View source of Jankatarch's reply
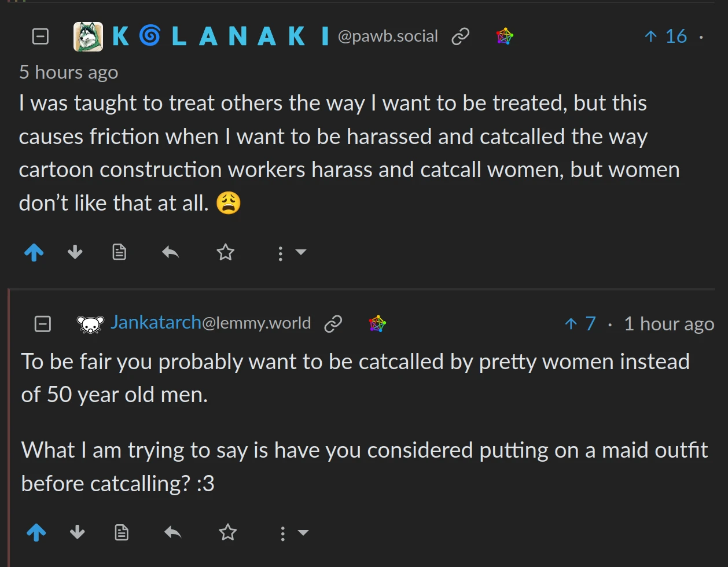The height and width of the screenshot is (567, 728). 122,533
